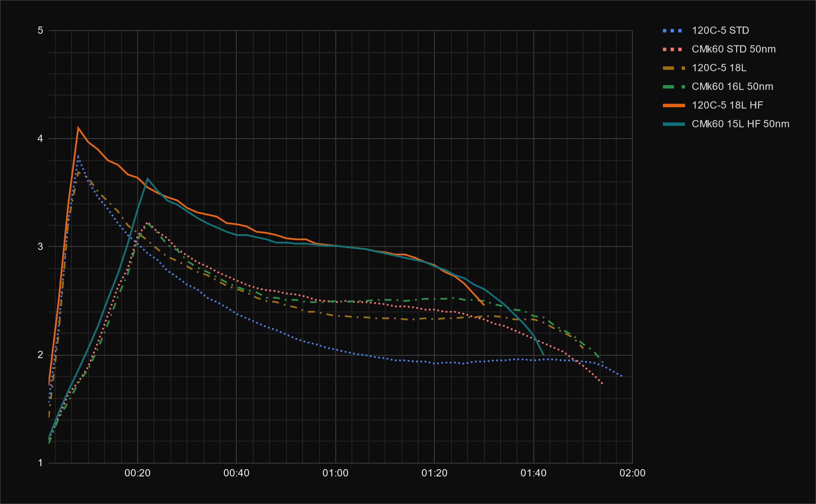816x504 pixels.
Task: Click the y-axis label 5
Action: click(40, 31)
